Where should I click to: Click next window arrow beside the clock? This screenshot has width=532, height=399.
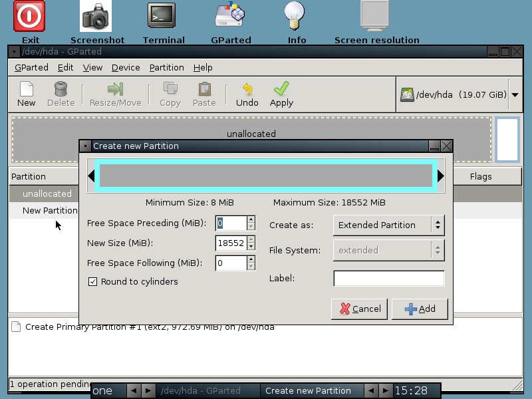tap(385, 390)
